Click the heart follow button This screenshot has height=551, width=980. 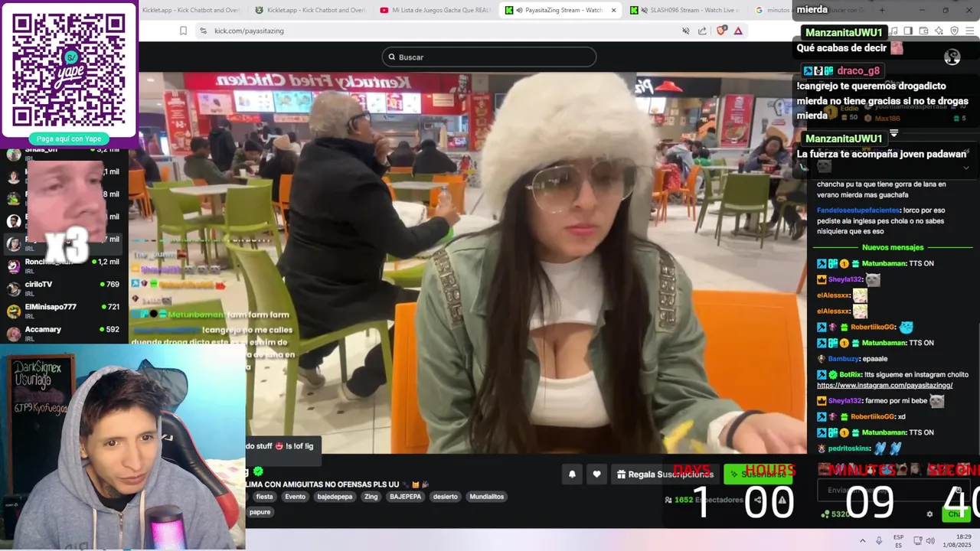tap(597, 474)
